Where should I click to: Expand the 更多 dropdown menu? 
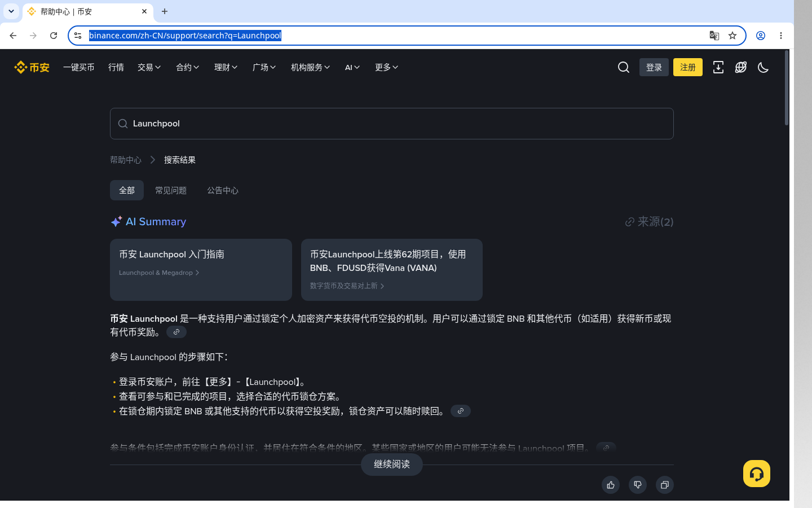click(x=387, y=67)
